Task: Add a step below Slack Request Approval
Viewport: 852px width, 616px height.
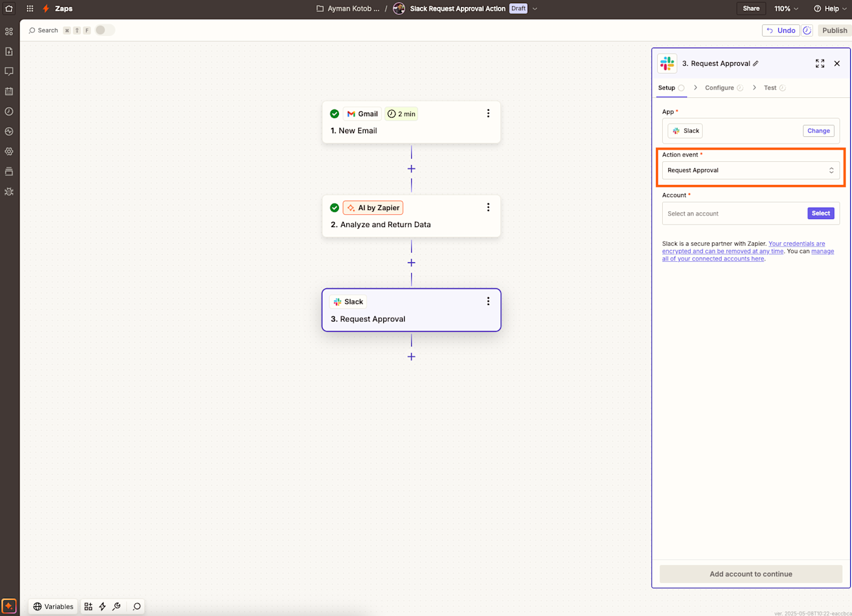Action: [x=411, y=357]
